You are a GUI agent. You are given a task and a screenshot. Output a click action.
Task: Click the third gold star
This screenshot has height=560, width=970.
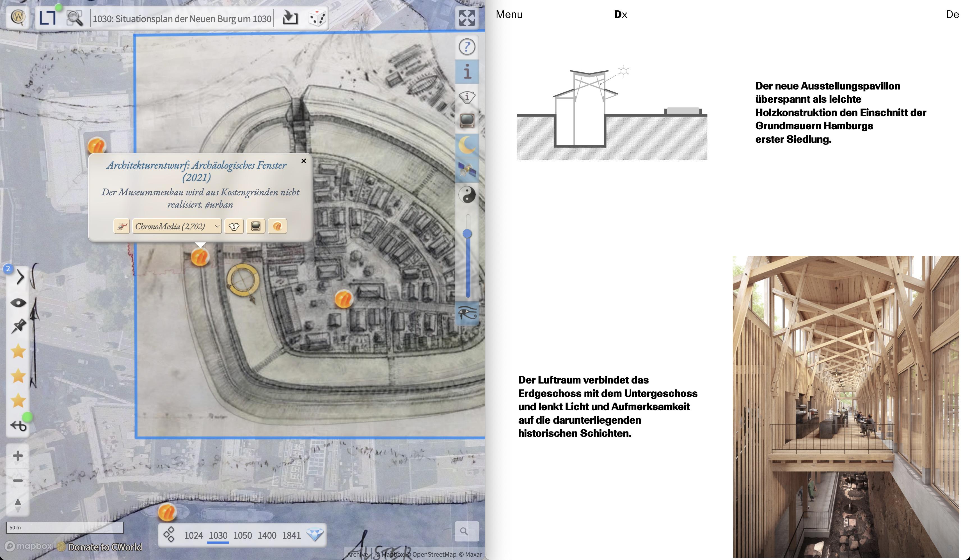point(18,400)
